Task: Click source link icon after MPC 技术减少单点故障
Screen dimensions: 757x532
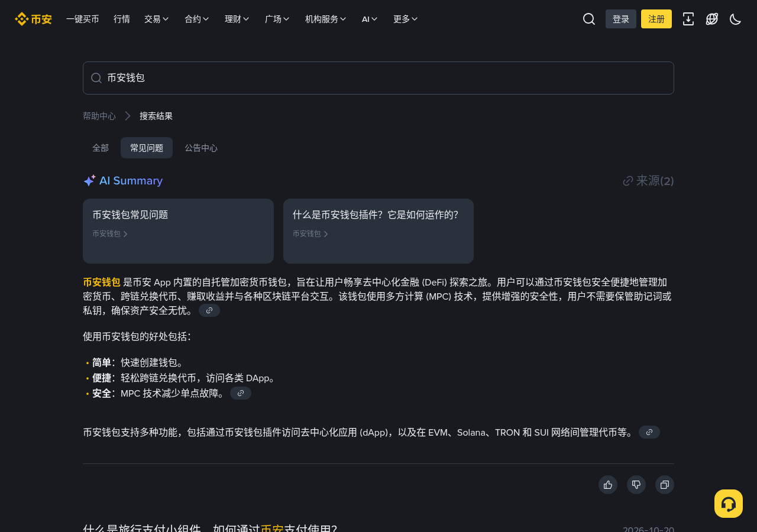Action: pyautogui.click(x=241, y=393)
